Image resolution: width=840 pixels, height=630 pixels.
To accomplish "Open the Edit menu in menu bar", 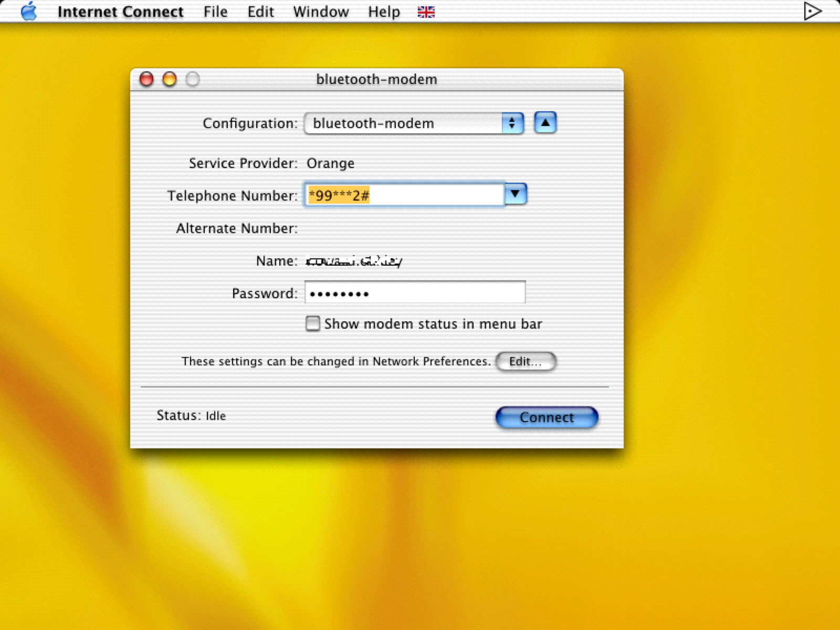I will click(260, 12).
